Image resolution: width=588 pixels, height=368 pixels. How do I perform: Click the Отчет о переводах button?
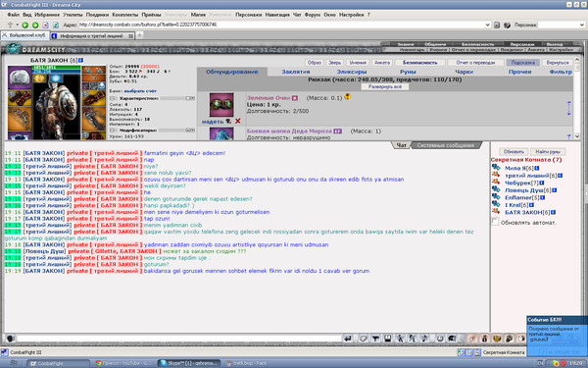(476, 63)
